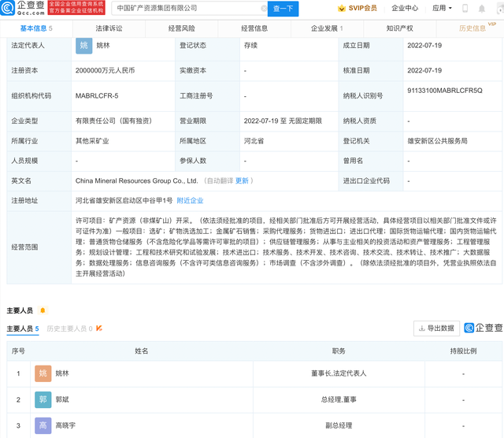The width and height of the screenshot is (504, 438).
Task: Open 附近企业 link by registered address
Action: click(x=190, y=201)
